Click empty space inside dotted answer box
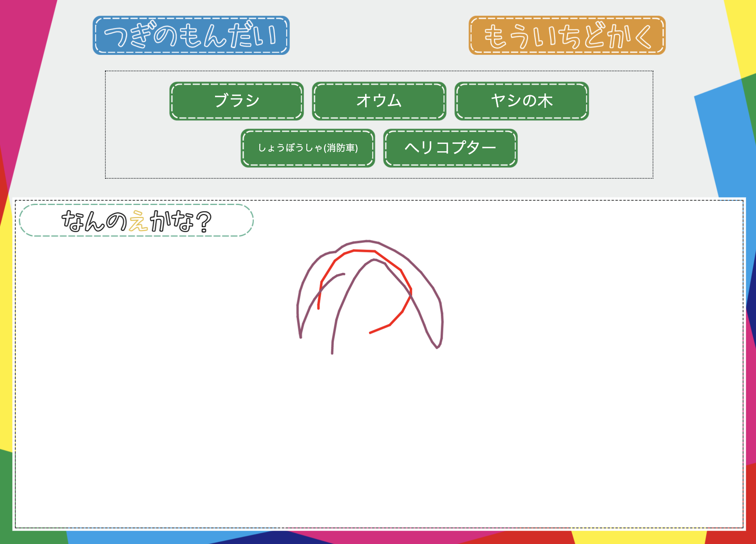Screen dimensions: 756x544 pyautogui.click(x=137, y=125)
